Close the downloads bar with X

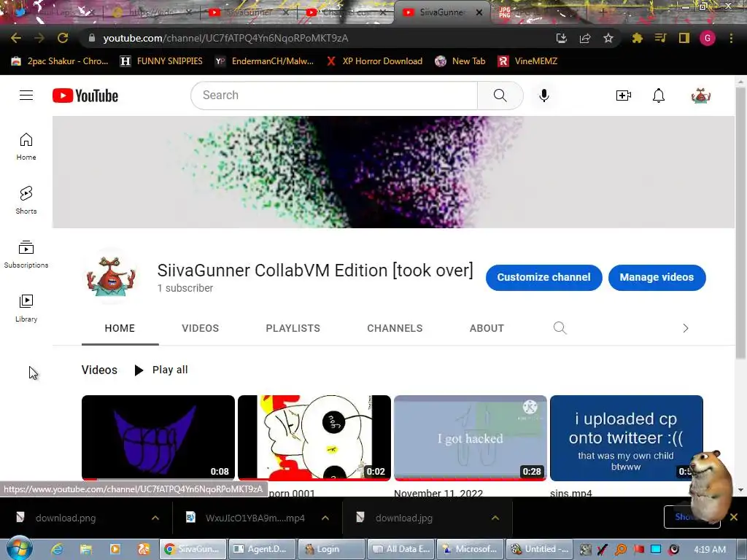(734, 517)
